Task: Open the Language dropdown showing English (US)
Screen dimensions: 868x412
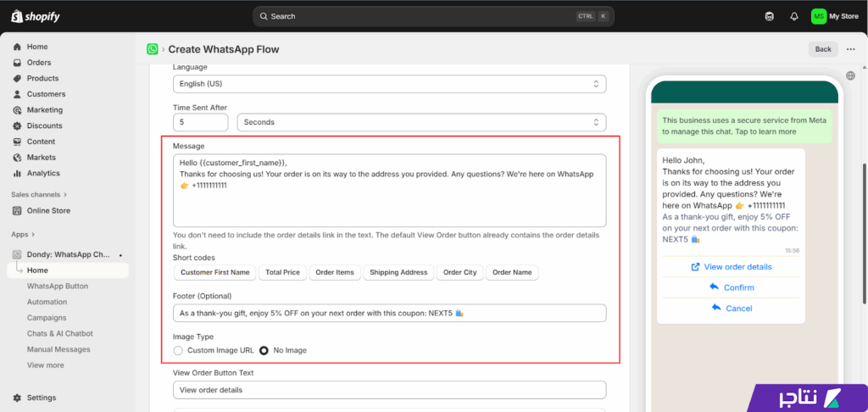Action: tap(389, 84)
